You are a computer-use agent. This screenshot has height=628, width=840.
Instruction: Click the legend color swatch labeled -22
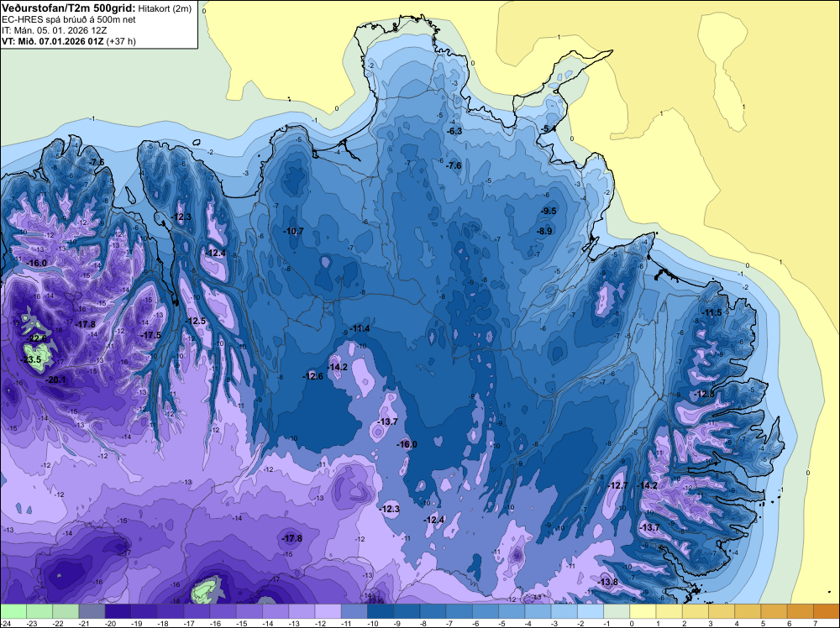[x=66, y=611]
